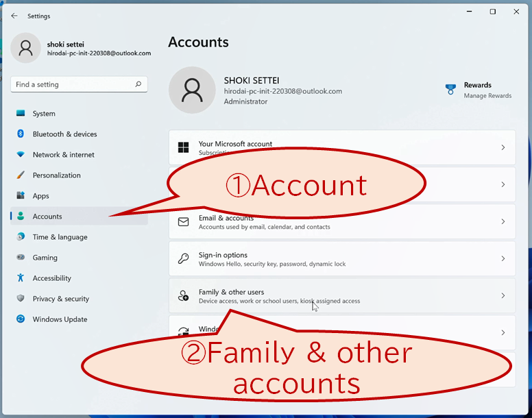Image resolution: width=532 pixels, height=418 pixels.
Task: Open the System category icon
Action: 21,113
